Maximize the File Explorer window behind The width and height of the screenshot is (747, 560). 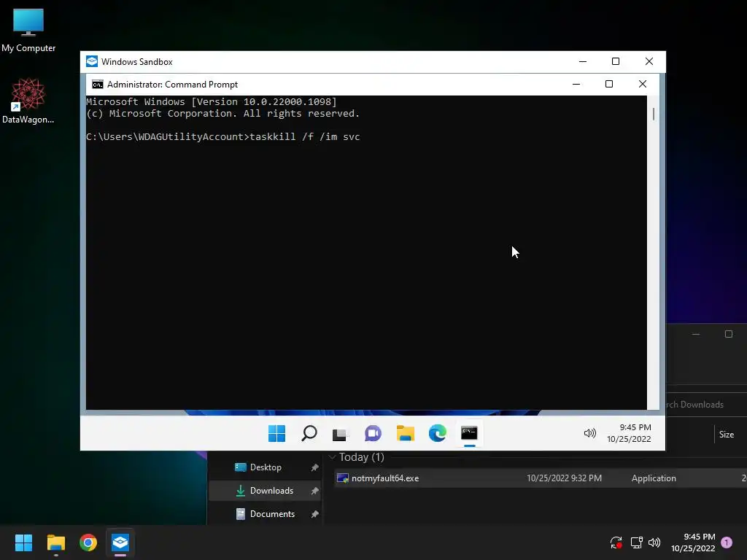click(x=729, y=334)
